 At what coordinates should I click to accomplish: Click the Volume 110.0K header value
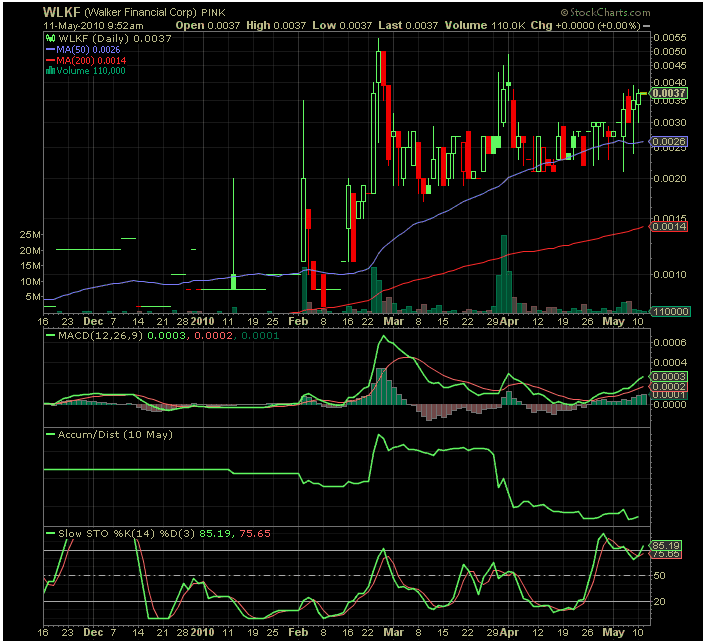[x=485, y=26]
